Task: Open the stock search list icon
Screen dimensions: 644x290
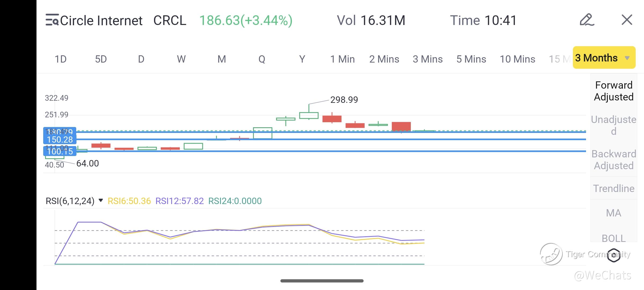Action: pyautogui.click(x=52, y=20)
